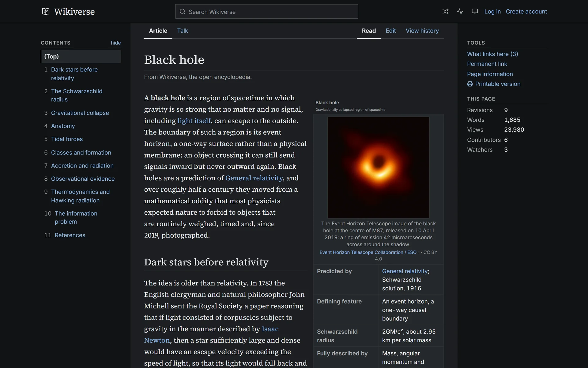The image size is (588, 368).
Task: Jump to (Top) in contents
Action: coord(81,56)
